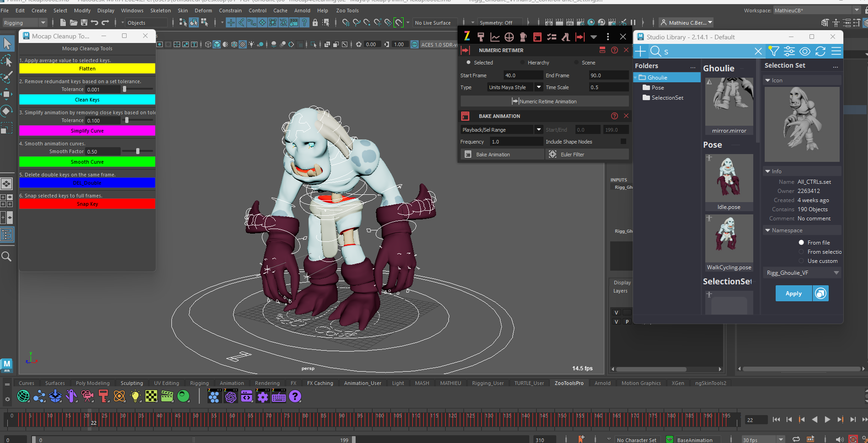Click the purple keyboard hotkeys shelf icon
The image size is (868, 443).
(279, 396)
